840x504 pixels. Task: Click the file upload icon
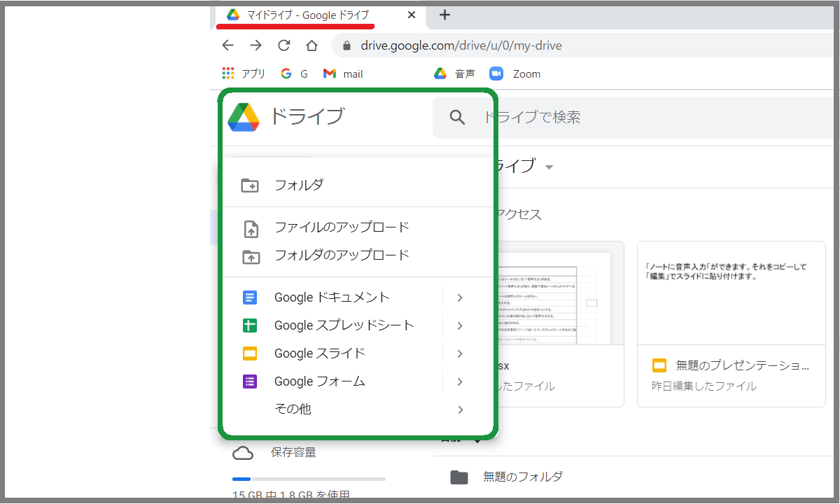(x=250, y=228)
